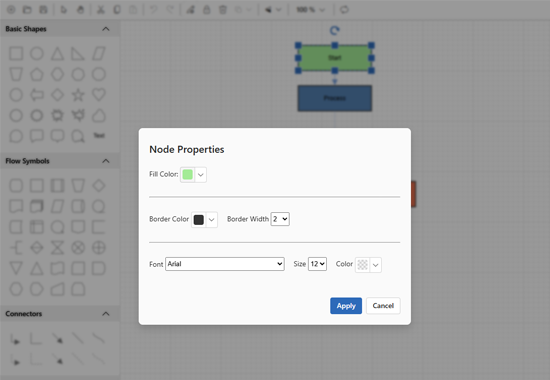The image size is (550, 380).
Task: Click Cancel in Node Properties
Action: (x=383, y=306)
